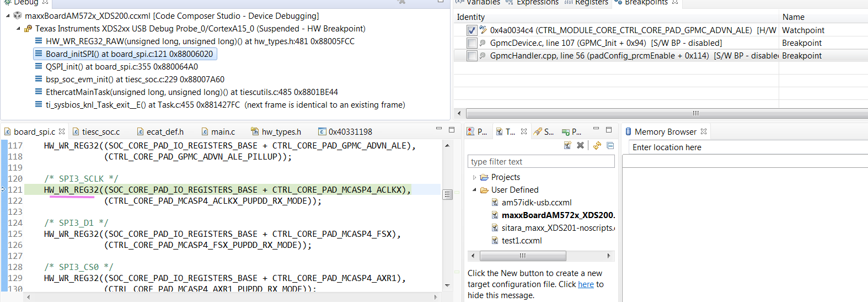Select maxxBoardAM572x_XDS200 in Target Configurations

tap(554, 215)
